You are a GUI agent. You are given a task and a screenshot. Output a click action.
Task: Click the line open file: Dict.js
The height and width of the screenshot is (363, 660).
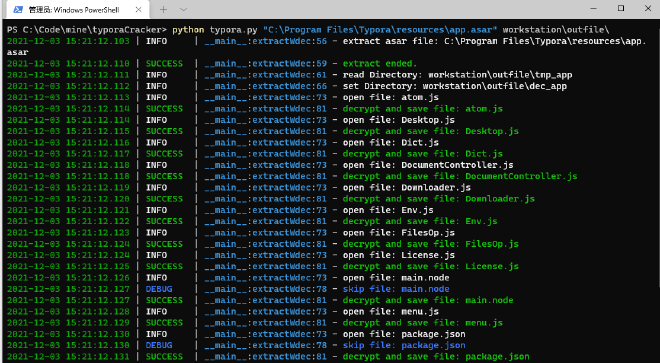(391, 142)
